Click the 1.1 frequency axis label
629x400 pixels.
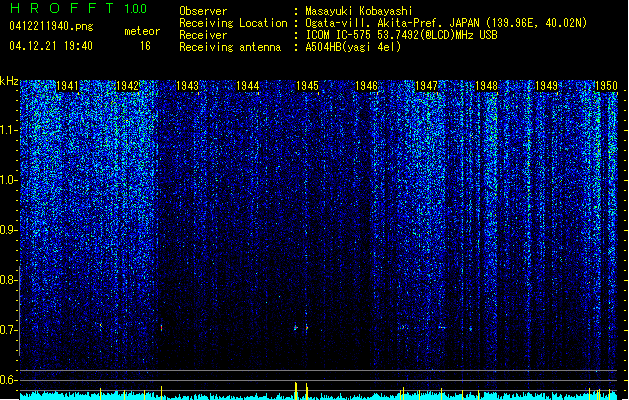(9, 130)
